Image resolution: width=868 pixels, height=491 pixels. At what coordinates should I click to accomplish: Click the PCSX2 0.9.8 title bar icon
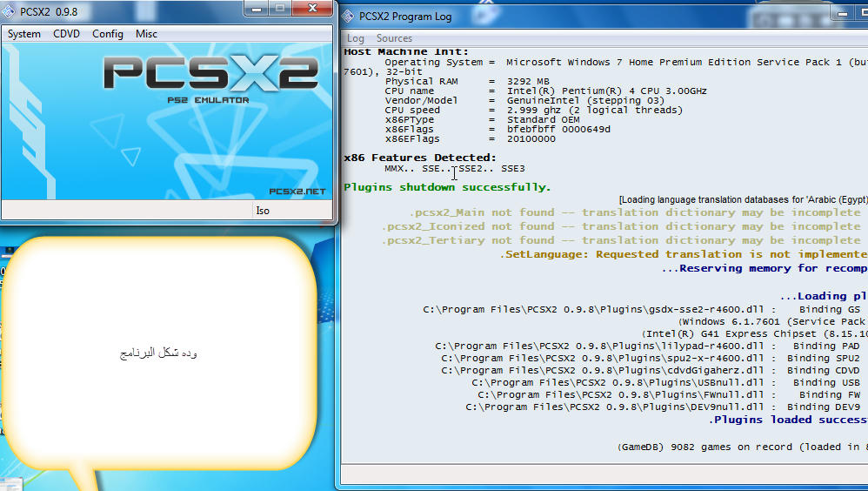tap(9, 11)
